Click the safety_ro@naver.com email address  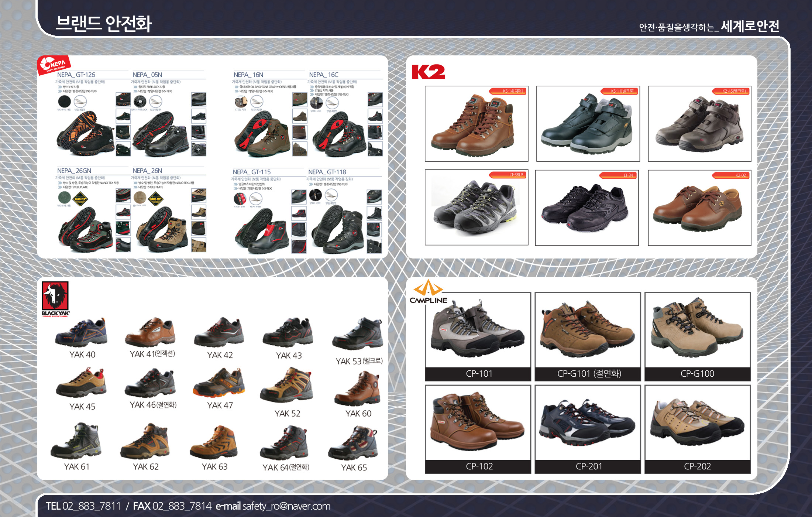pyautogui.click(x=286, y=506)
